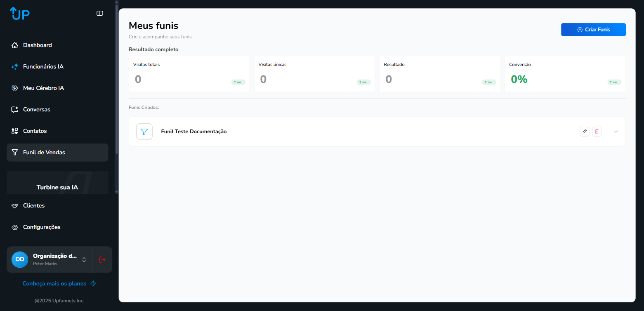Image resolution: width=644 pixels, height=311 pixels.
Task: Click the blue funnel icon of the funnel row
Action: pos(144,132)
